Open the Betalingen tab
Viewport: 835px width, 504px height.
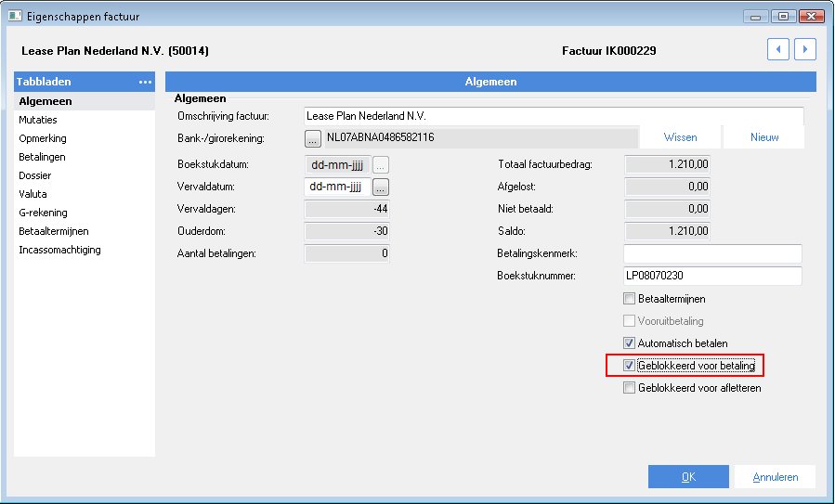coord(42,157)
